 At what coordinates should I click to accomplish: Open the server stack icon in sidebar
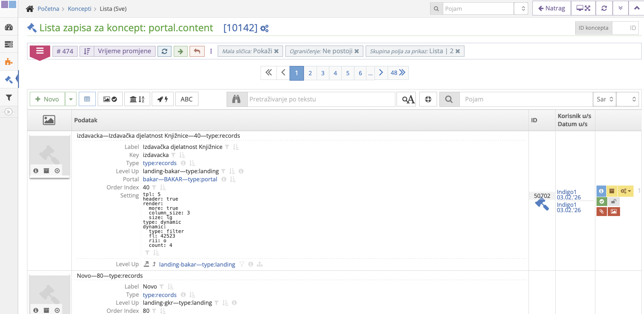8,44
